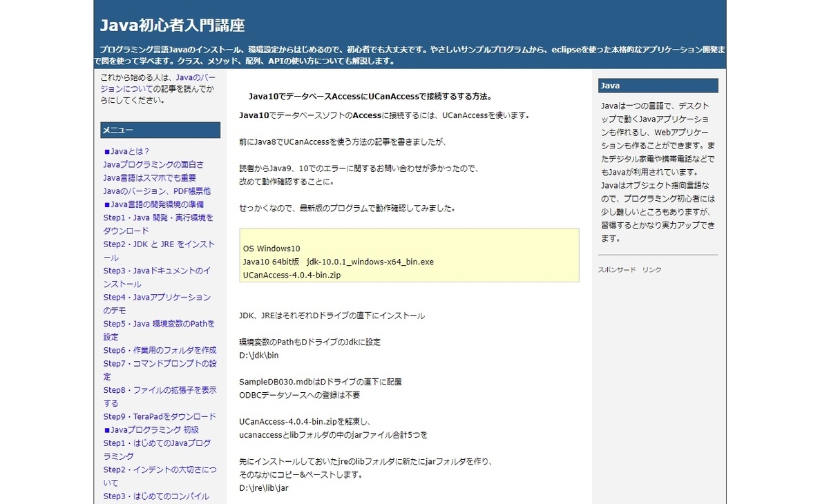Image resolution: width=829 pixels, height=504 pixels.
Task: Click the article title Java10でデータベースAccess
Action: click(x=370, y=96)
